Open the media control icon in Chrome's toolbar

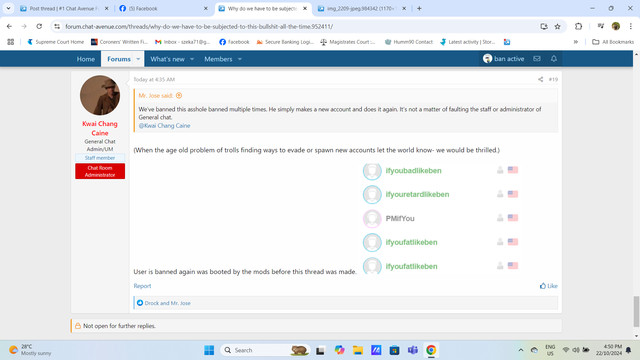click(x=600, y=26)
